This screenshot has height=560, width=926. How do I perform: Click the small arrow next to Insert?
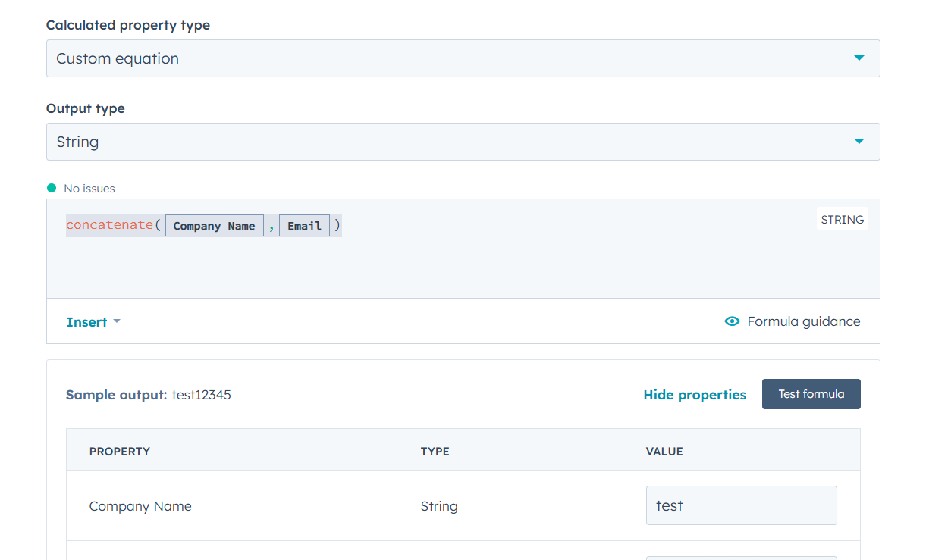[x=117, y=322]
